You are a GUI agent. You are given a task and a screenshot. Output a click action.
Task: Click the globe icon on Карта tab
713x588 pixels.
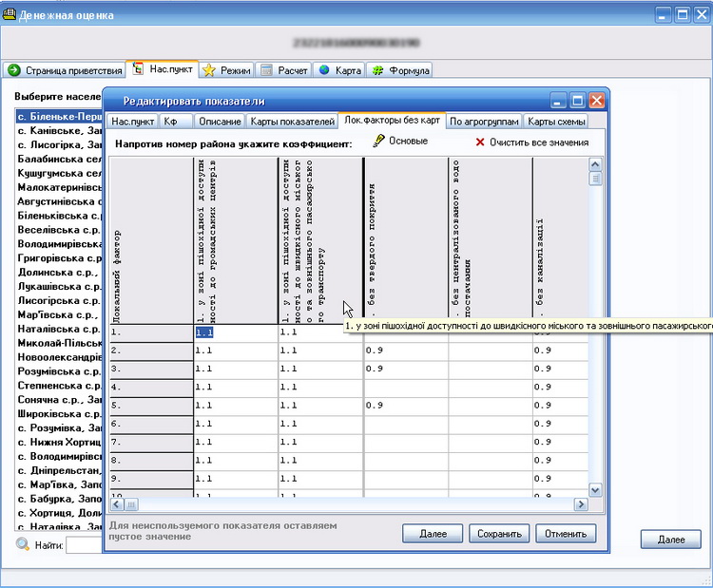(x=324, y=70)
